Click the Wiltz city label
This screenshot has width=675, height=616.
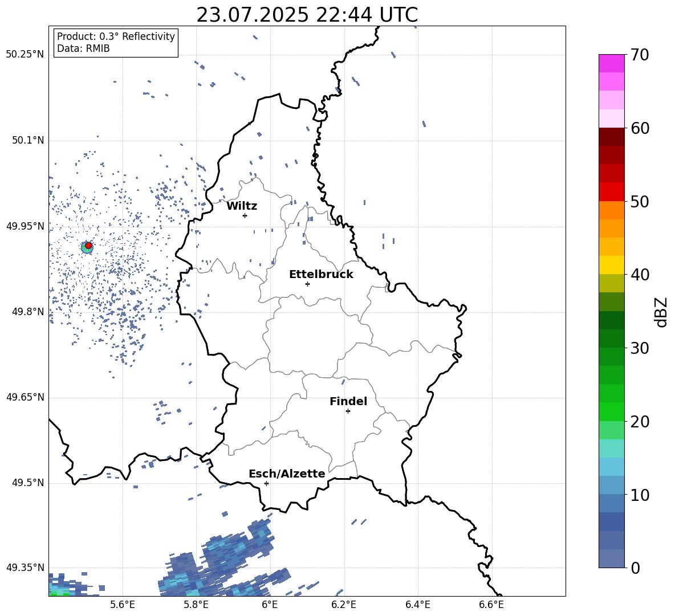(x=242, y=206)
